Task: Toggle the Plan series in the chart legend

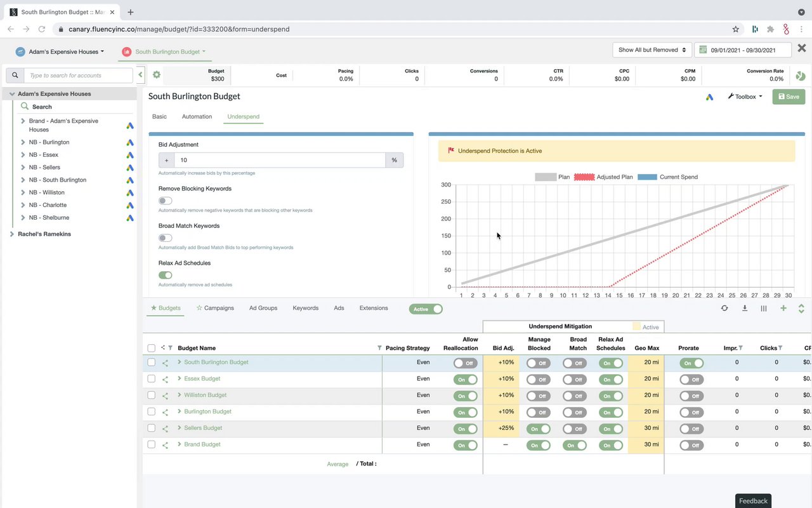Action: pos(553,177)
